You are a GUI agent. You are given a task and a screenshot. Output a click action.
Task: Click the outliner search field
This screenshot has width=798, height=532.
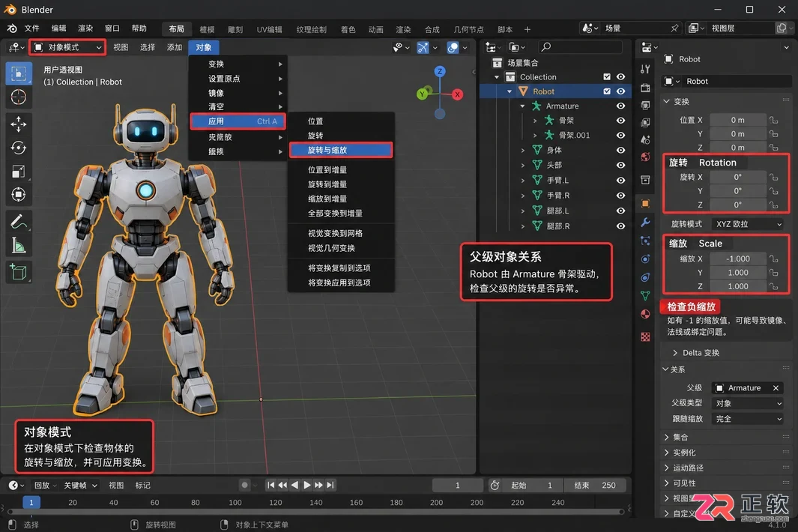580,47
